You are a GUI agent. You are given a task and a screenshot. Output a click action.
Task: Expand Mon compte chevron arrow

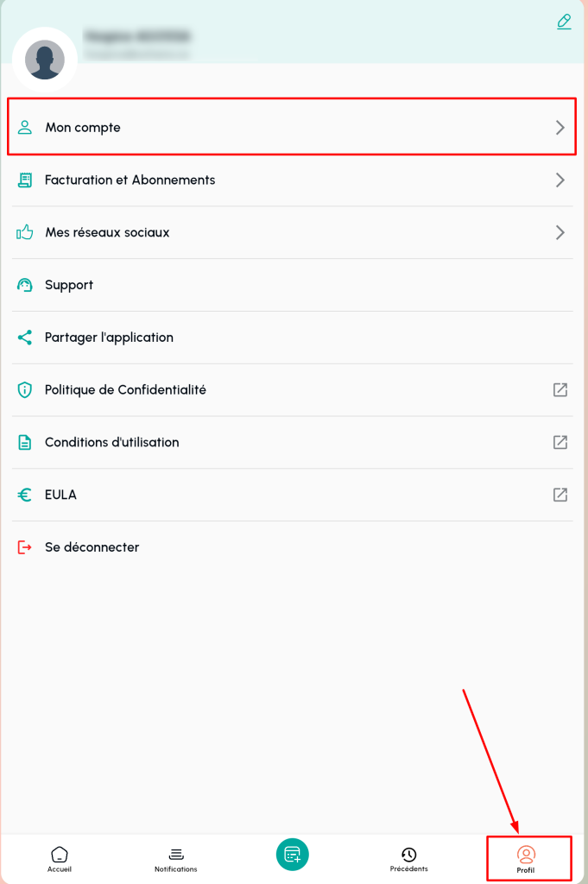(x=560, y=128)
